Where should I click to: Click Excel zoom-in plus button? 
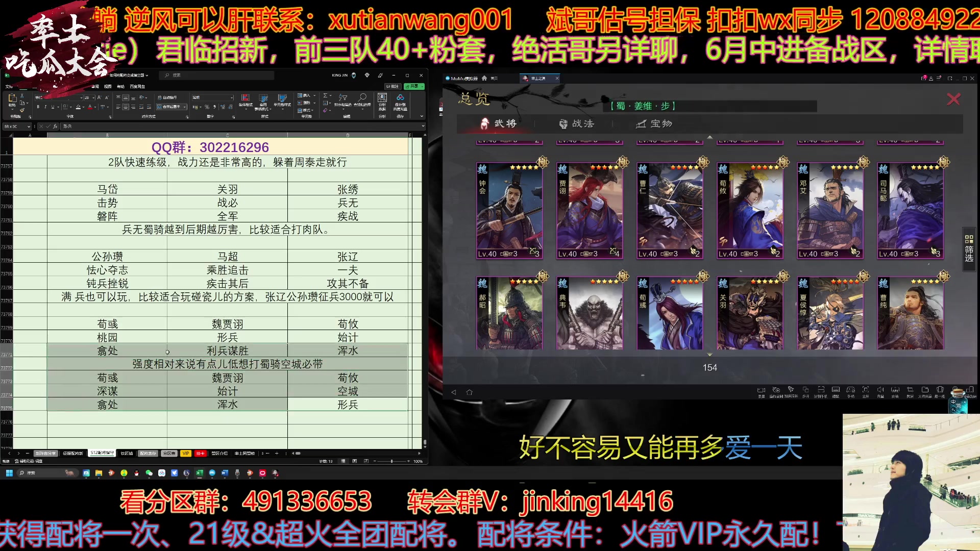click(408, 461)
